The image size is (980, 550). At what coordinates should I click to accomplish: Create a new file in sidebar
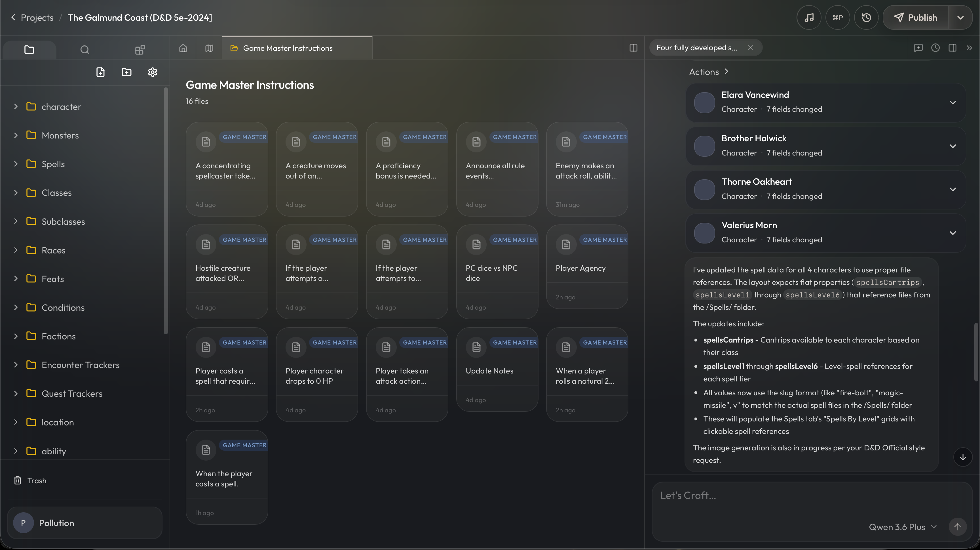tap(100, 72)
